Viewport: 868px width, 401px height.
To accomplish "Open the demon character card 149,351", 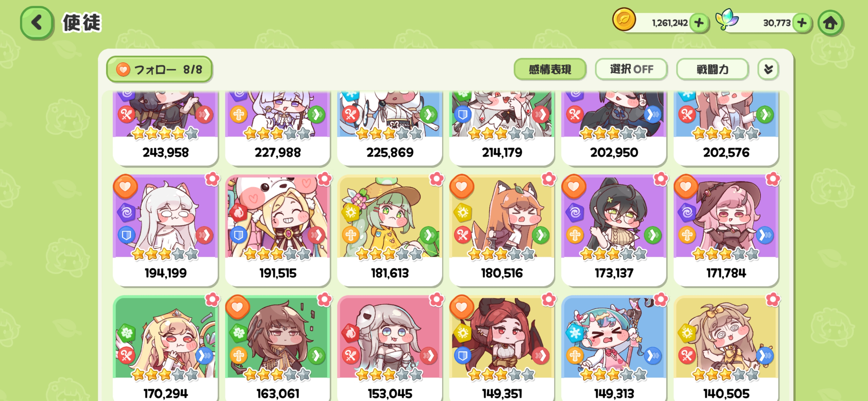I will (501, 348).
